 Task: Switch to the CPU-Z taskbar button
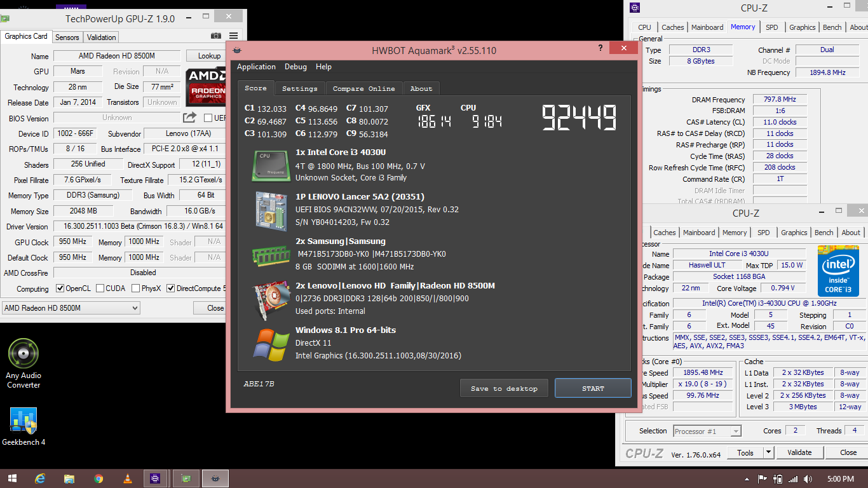pyautogui.click(x=156, y=478)
